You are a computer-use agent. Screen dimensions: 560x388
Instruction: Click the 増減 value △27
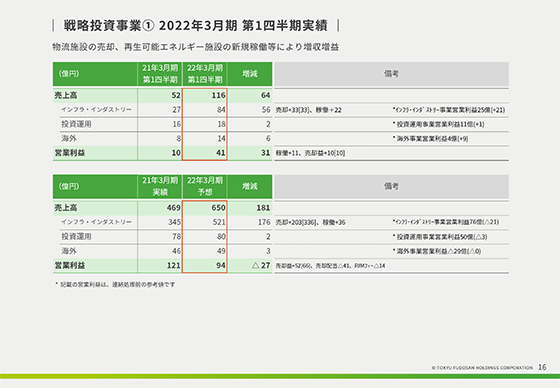point(261,265)
